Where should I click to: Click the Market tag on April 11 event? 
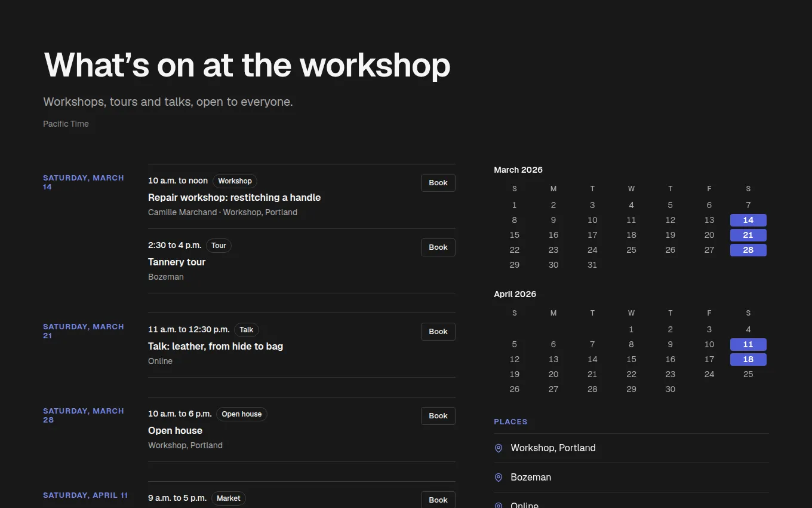(x=229, y=498)
